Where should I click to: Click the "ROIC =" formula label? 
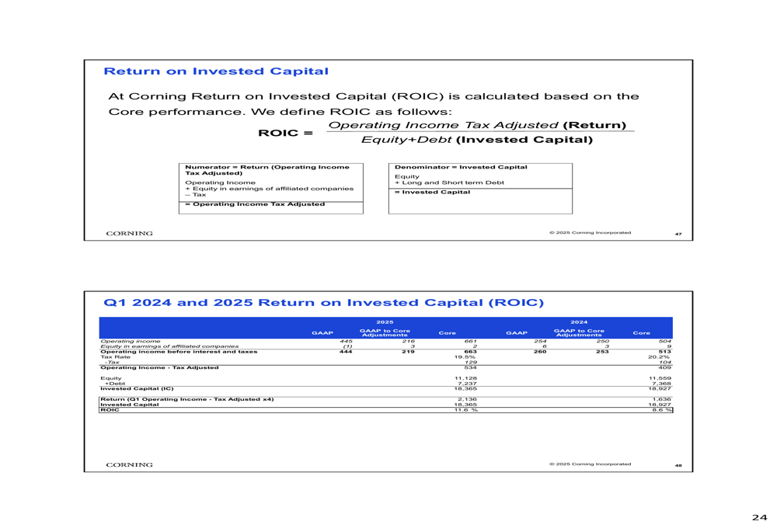[x=285, y=133]
